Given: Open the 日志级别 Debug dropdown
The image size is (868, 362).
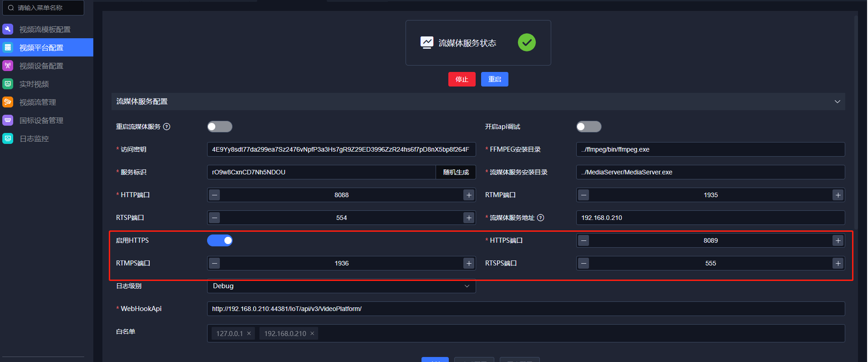Looking at the screenshot, I should 341,286.
